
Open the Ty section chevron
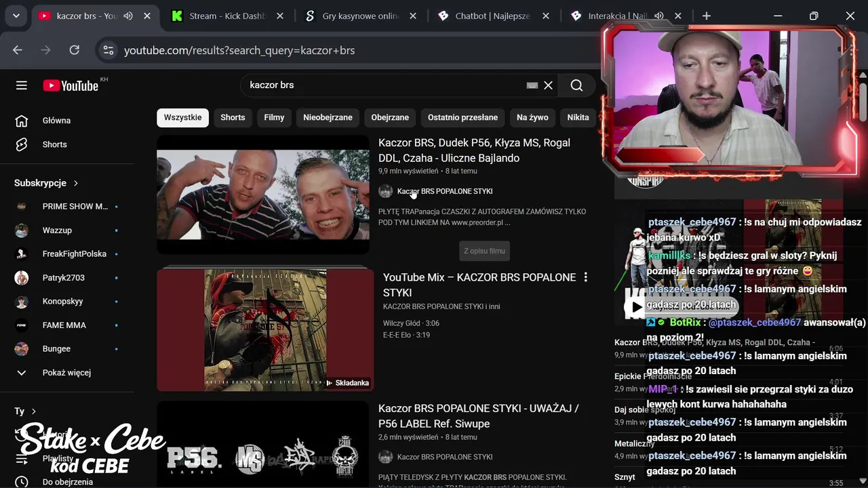34,411
